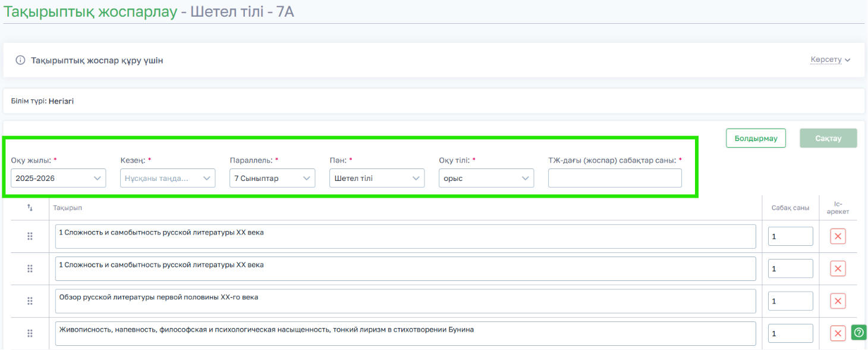
Task: Click the Сақтау button
Action: (828, 138)
